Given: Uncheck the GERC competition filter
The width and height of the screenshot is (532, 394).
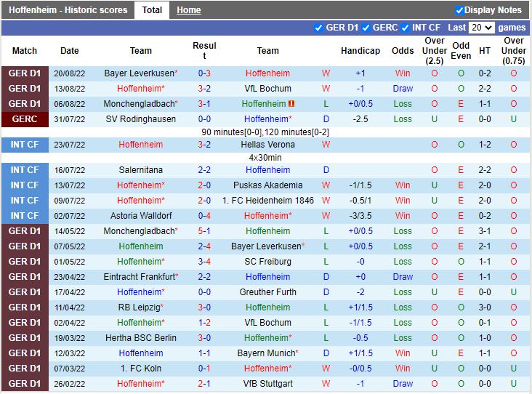Looking at the screenshot, I should click(x=366, y=28).
